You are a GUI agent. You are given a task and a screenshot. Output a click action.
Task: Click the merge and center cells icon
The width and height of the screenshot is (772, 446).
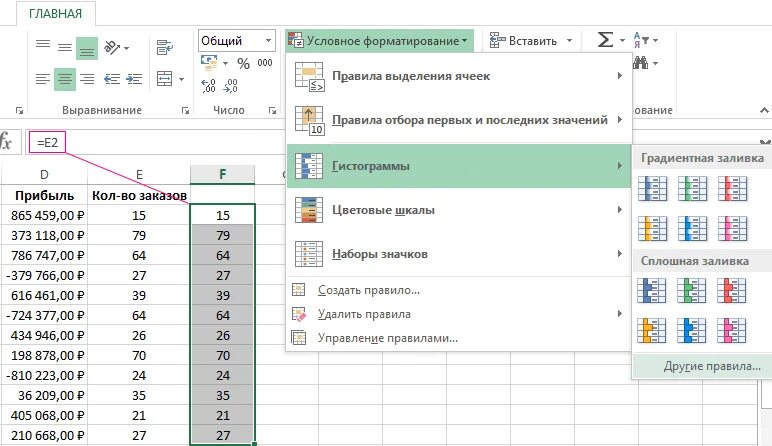[x=164, y=79]
